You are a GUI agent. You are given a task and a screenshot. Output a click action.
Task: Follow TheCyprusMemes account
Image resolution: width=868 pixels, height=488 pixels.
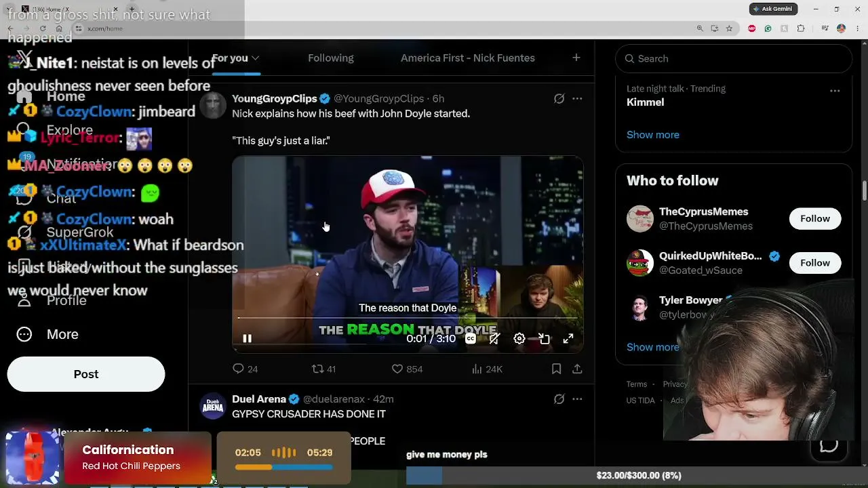814,218
